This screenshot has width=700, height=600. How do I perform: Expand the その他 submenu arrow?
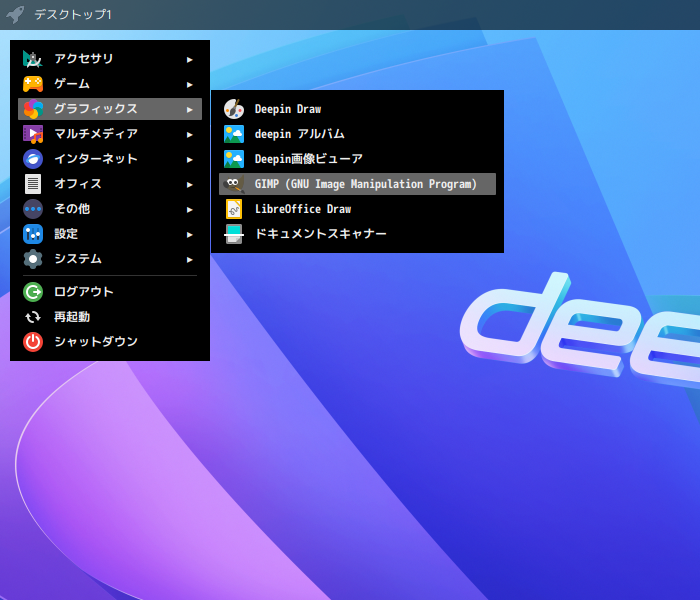(190, 209)
